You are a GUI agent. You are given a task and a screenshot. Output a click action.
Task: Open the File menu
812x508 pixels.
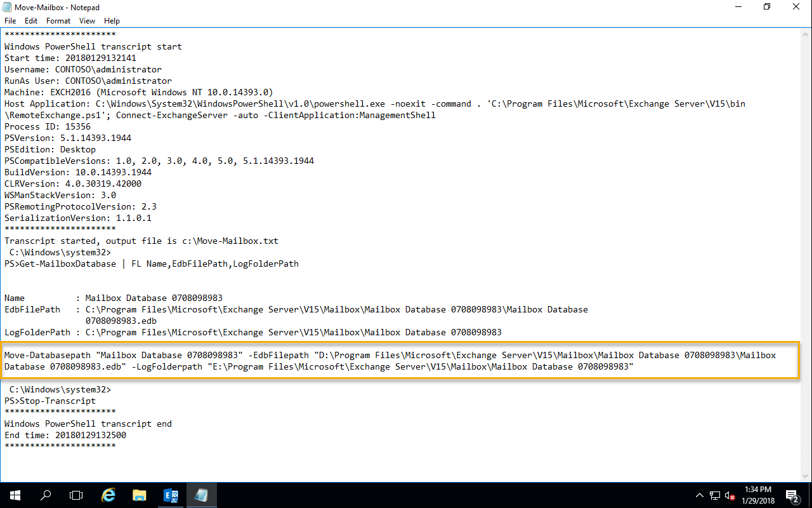(x=10, y=21)
